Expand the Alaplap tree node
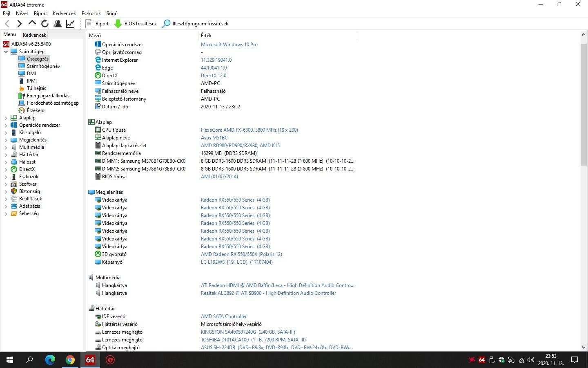588x368 pixels. click(x=6, y=118)
